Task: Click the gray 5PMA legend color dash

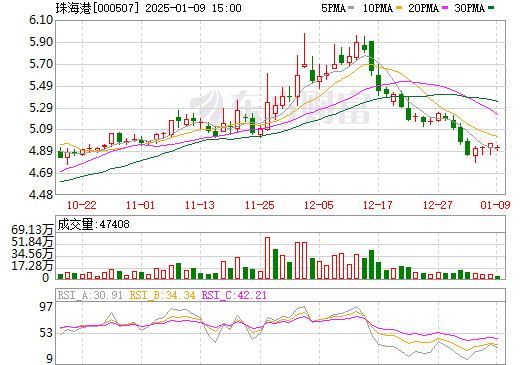Action: point(351,8)
